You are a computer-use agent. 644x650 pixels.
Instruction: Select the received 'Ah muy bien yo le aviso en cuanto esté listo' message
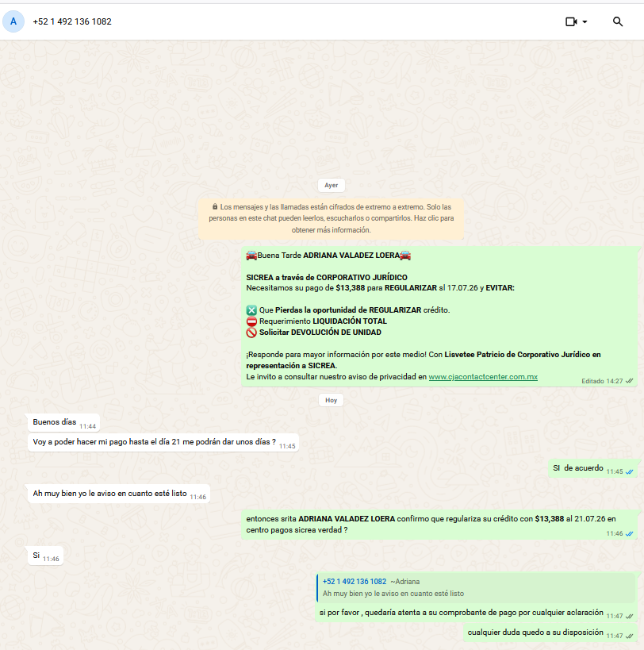point(118,494)
